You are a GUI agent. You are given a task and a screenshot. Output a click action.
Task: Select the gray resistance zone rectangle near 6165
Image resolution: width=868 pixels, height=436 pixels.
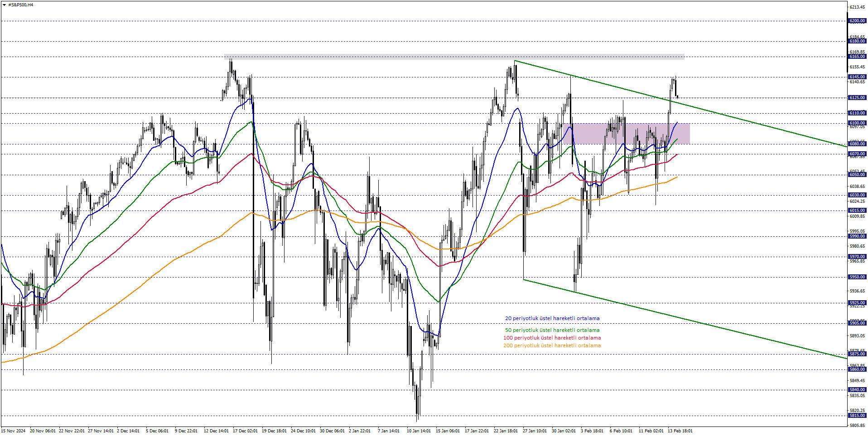454,57
